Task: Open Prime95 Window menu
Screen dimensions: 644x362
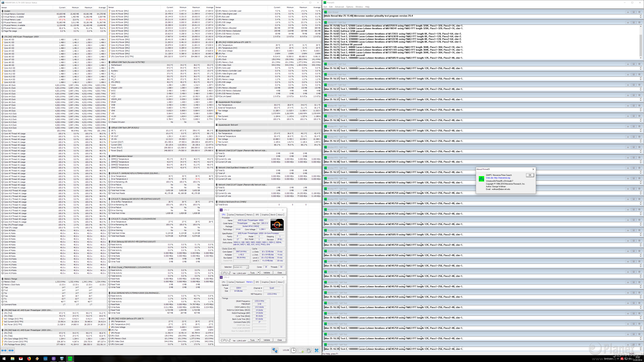Action: click(359, 7)
